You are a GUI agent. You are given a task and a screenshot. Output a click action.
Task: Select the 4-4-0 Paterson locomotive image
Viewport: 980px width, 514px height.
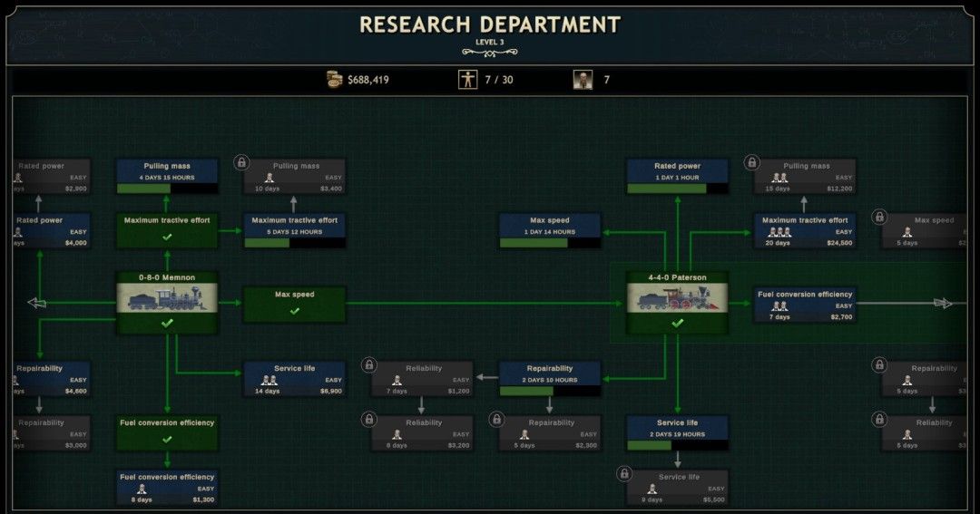pos(677,299)
